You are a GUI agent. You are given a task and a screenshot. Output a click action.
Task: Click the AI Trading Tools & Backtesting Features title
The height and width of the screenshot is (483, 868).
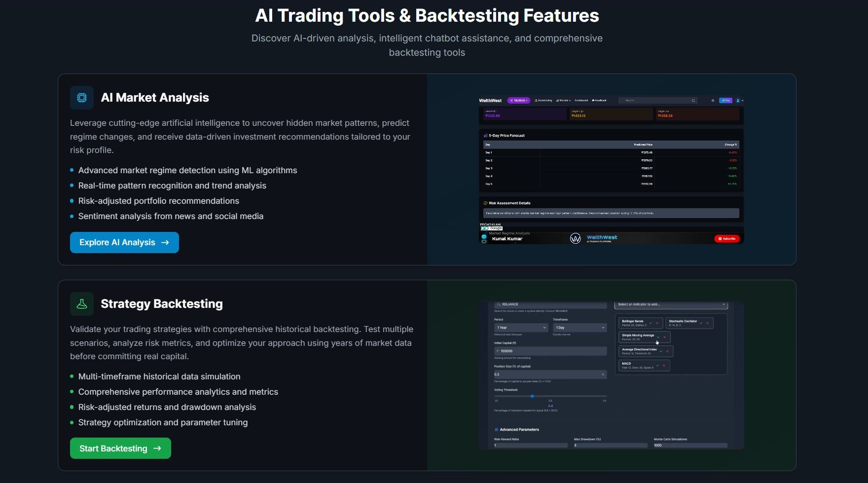(x=427, y=16)
